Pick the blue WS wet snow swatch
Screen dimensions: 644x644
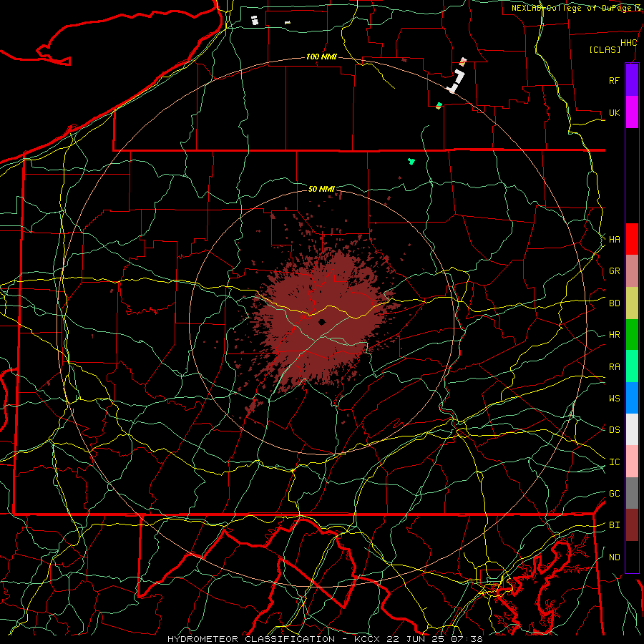click(632, 398)
